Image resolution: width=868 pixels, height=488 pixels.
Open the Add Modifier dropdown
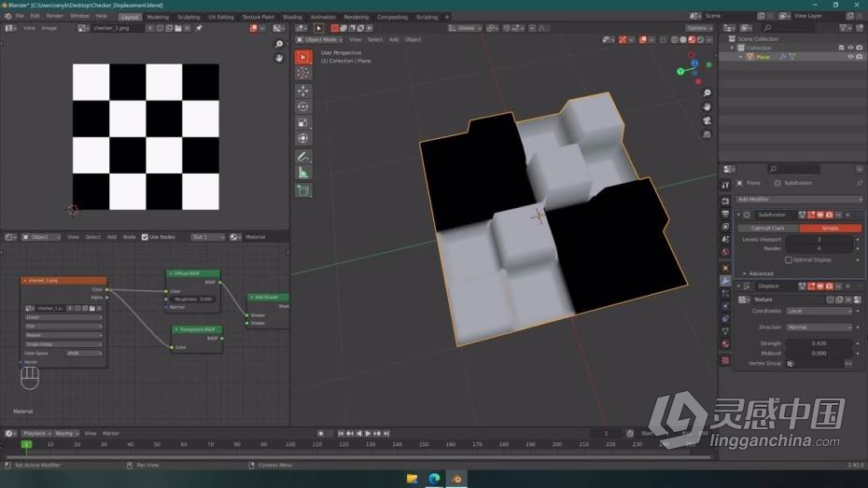pos(799,199)
